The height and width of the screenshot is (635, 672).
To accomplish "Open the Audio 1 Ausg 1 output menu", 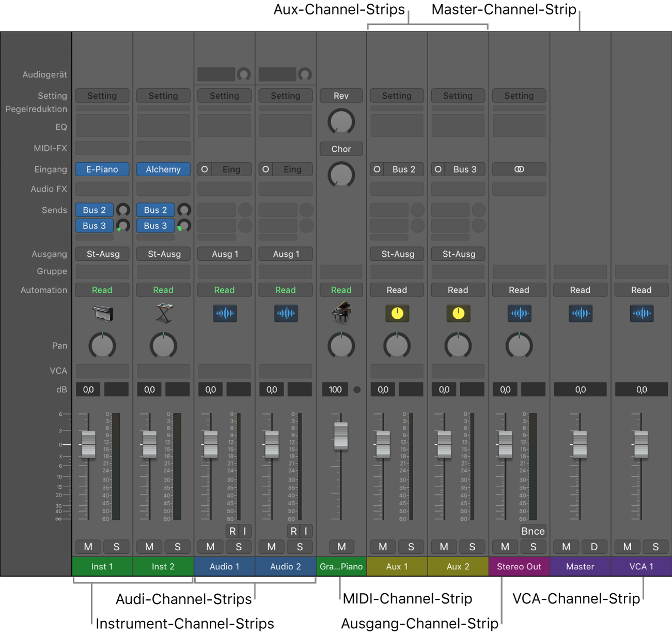I will 225,254.
